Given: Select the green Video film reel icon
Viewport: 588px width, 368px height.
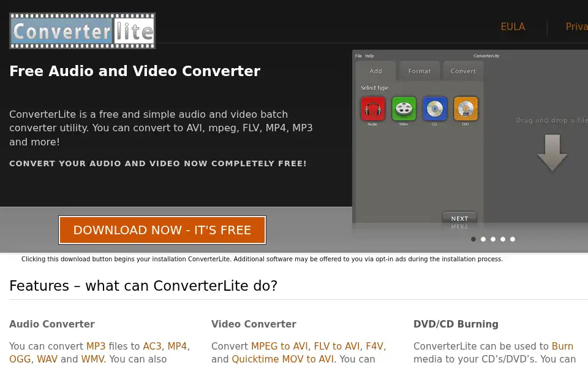Looking at the screenshot, I should [x=404, y=109].
